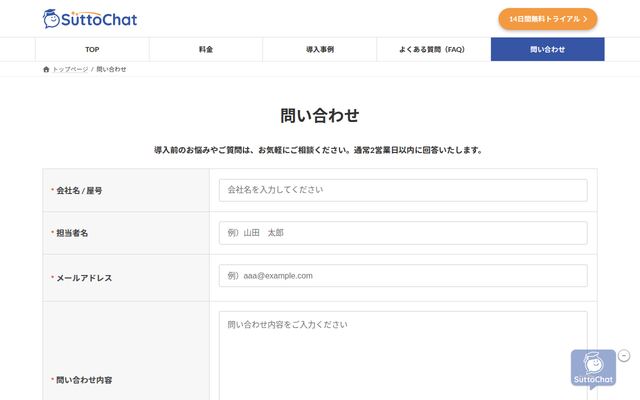
Task: Click the 問い合わせ page heading
Action: click(320, 116)
